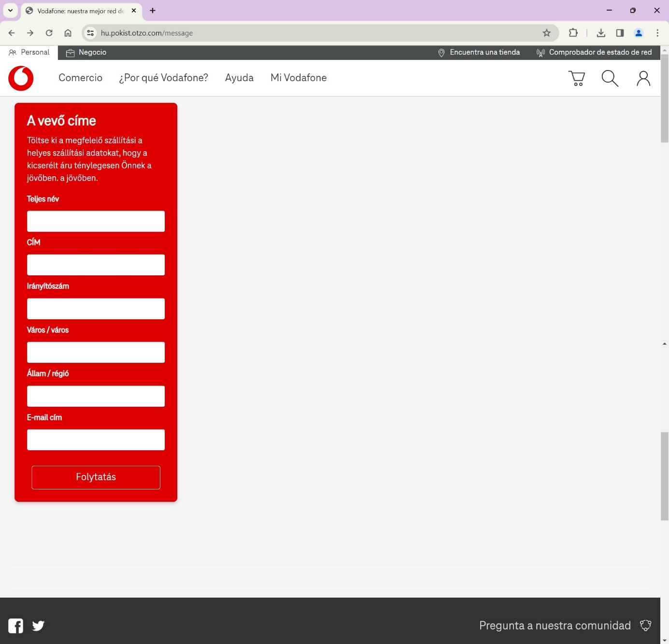Screen dimensions: 669x644
Task: Open Chrome's three-dot menu
Action: point(657,33)
